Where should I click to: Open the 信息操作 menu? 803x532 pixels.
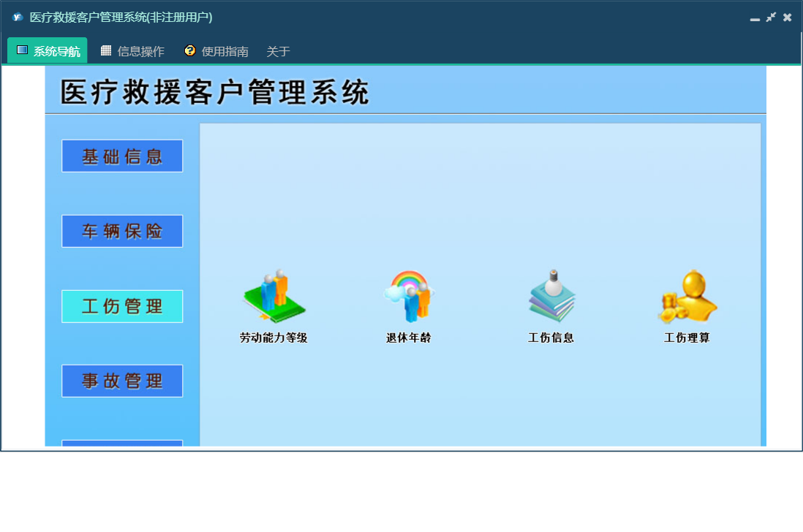click(132, 50)
